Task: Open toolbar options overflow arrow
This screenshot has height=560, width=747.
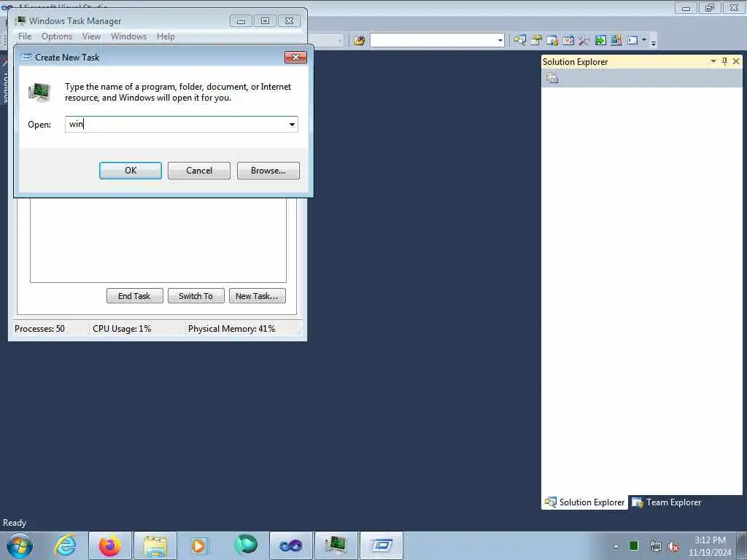Action: [x=654, y=43]
